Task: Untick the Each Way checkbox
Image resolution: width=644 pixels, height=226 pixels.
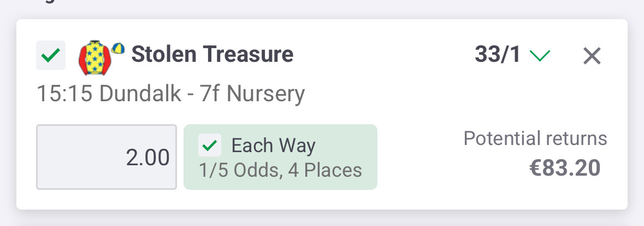Action: [210, 146]
